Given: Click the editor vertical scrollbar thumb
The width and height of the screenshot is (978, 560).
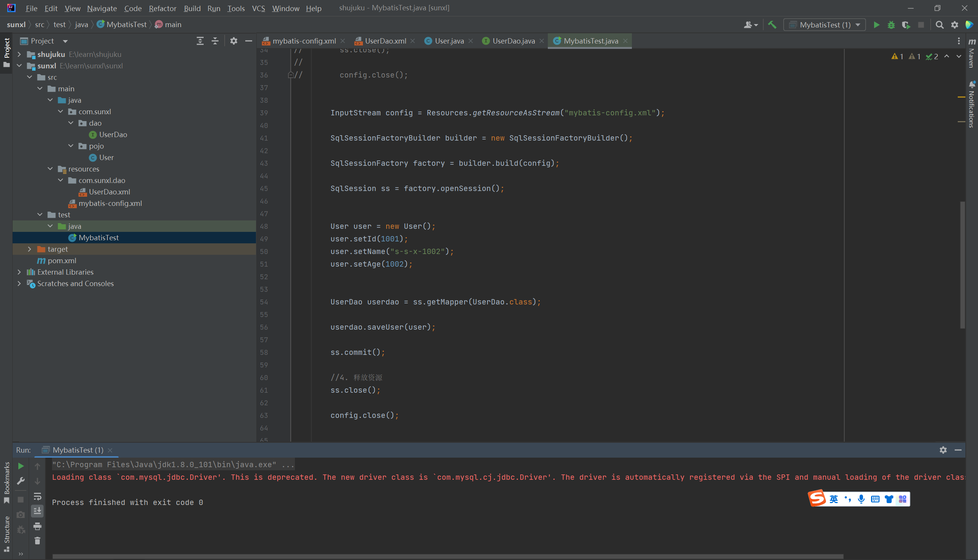Looking at the screenshot, I should pyautogui.click(x=962, y=265).
